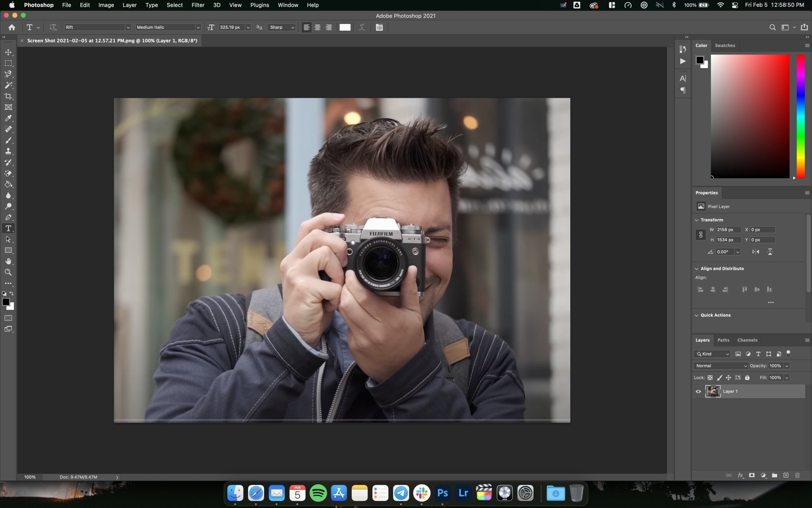This screenshot has width=812, height=508.
Task: Expand Align and Distribute section
Action: 697,268
